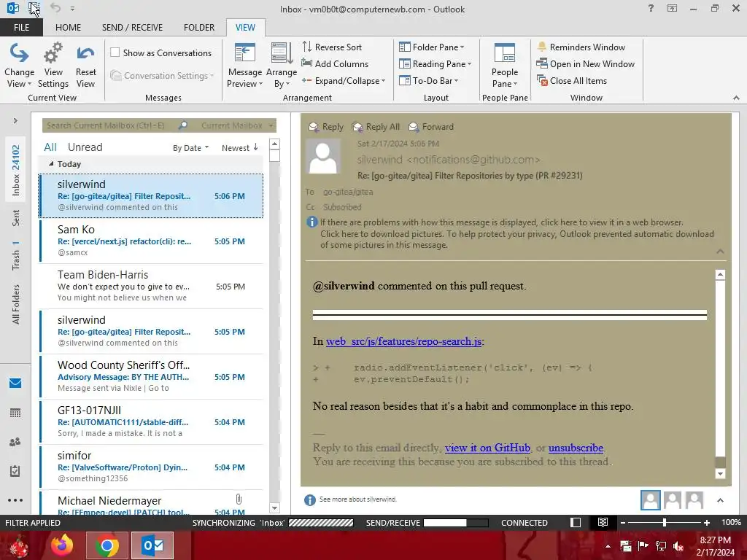Enable Show as Conversations checkbox
Image resolution: width=747 pixels, height=560 pixels.
click(x=115, y=52)
